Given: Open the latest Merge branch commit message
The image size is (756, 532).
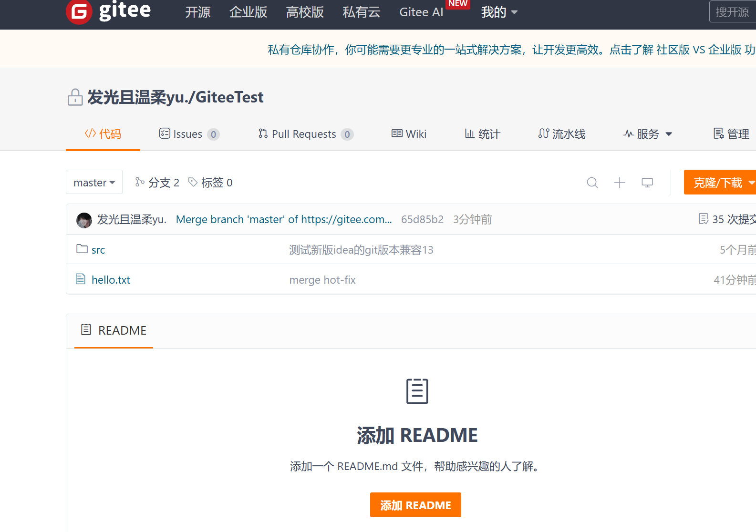Looking at the screenshot, I should point(284,219).
